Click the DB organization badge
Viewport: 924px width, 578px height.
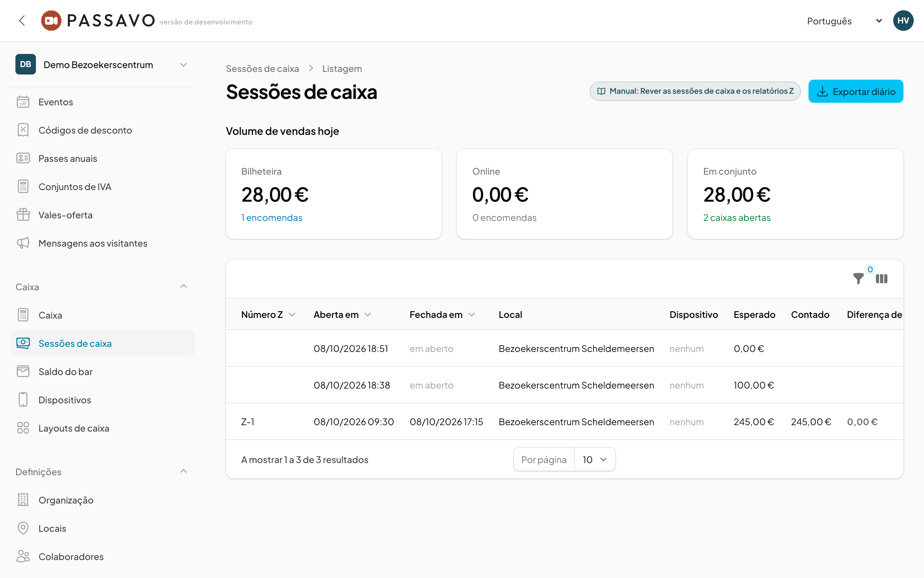click(x=26, y=64)
